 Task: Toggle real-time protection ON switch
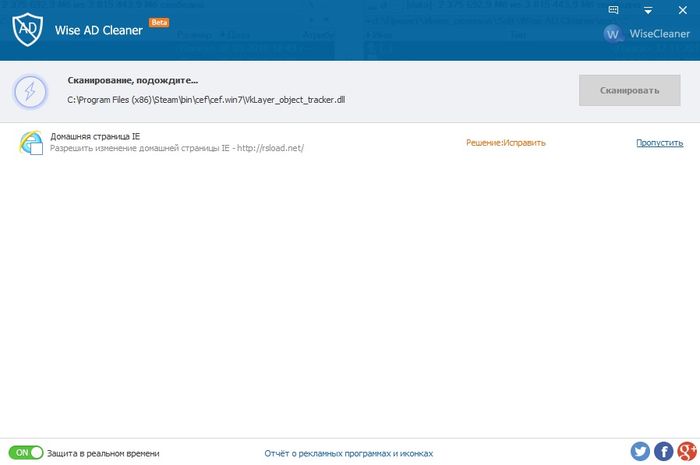tap(26, 453)
